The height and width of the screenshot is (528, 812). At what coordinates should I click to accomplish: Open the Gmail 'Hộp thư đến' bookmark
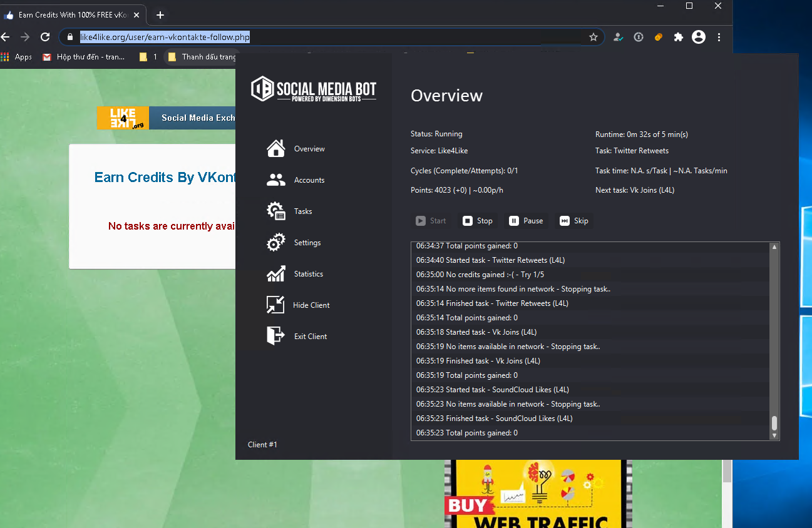coord(84,57)
